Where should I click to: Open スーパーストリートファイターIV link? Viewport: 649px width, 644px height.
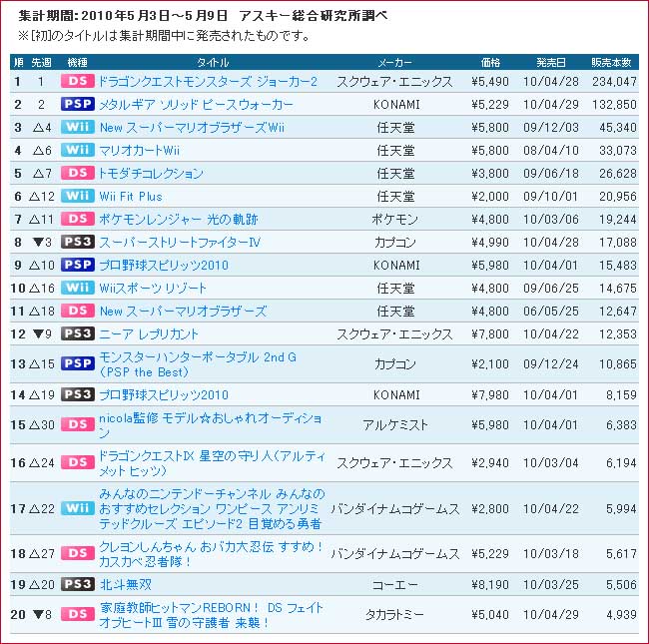click(180, 242)
